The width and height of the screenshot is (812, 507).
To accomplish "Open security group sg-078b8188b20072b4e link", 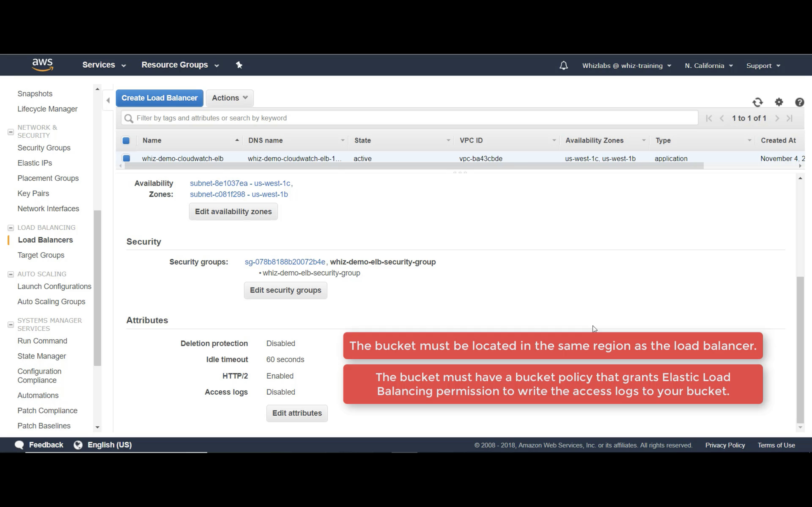I will (x=285, y=262).
